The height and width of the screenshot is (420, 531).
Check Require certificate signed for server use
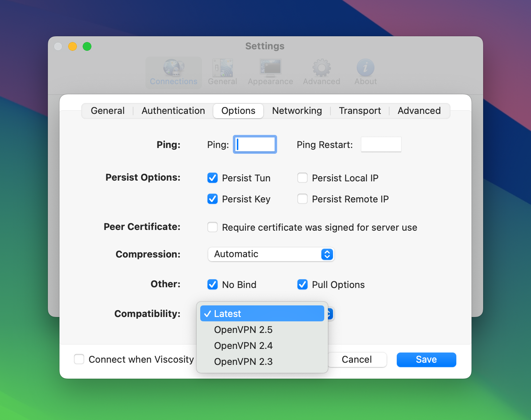pos(213,227)
